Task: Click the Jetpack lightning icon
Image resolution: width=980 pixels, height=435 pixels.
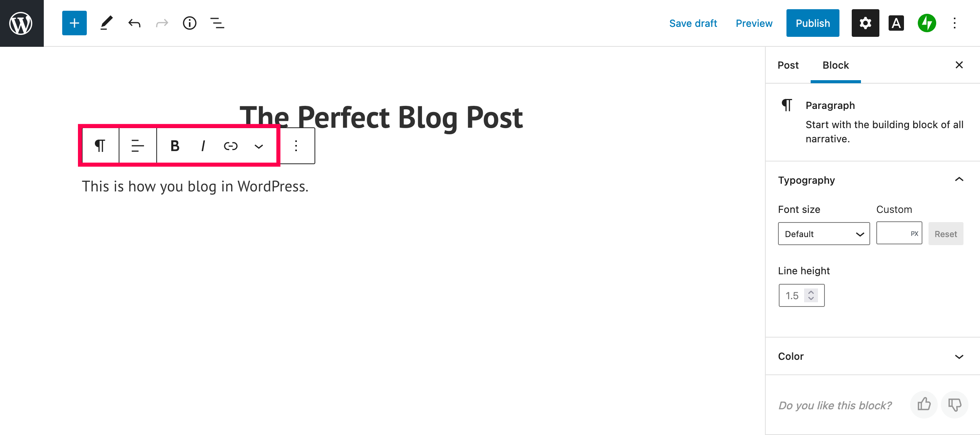Action: (x=927, y=23)
